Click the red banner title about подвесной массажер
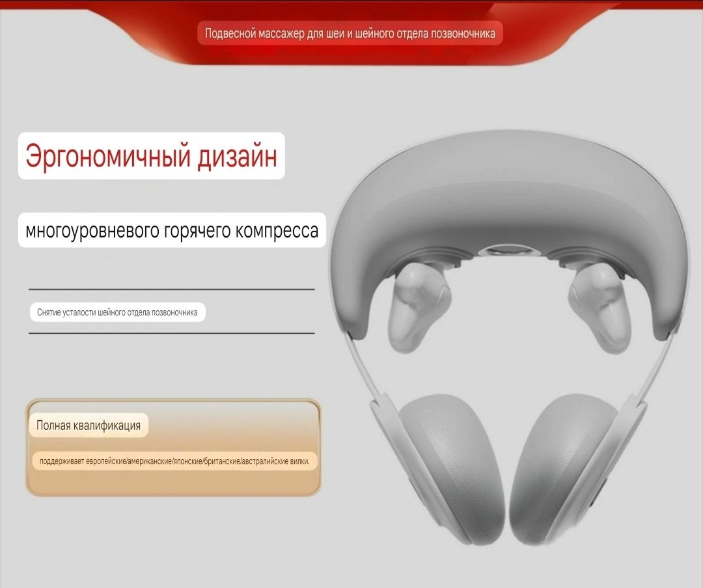Viewport: 703px width, 588px height. tap(350, 33)
